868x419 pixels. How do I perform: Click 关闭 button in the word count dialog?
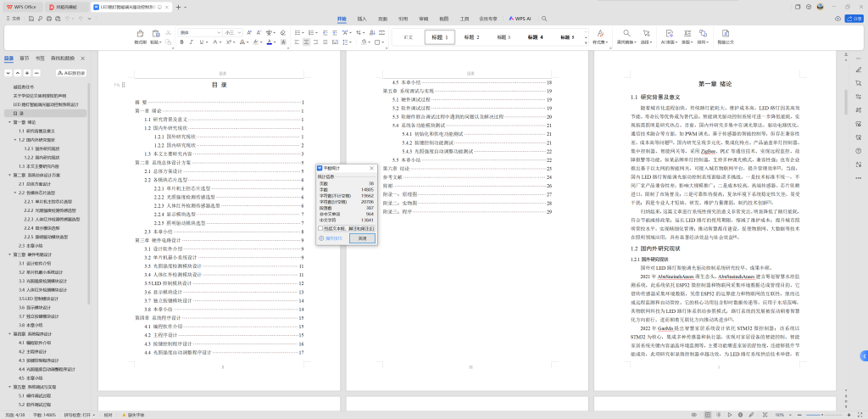362,238
